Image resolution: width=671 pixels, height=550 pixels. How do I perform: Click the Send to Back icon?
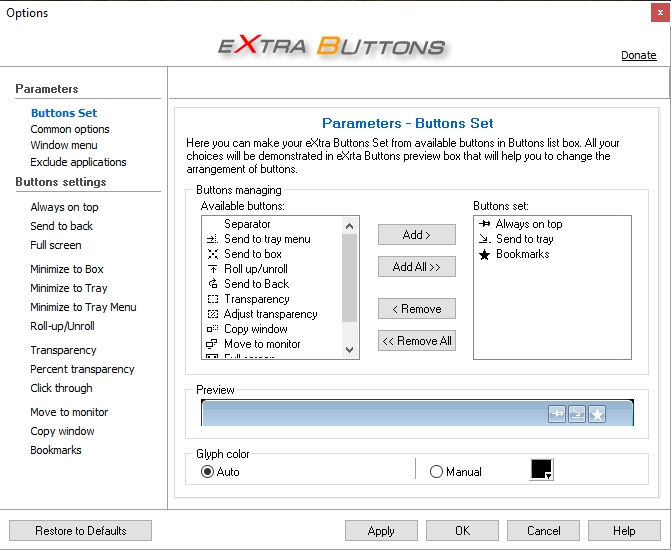(213, 284)
